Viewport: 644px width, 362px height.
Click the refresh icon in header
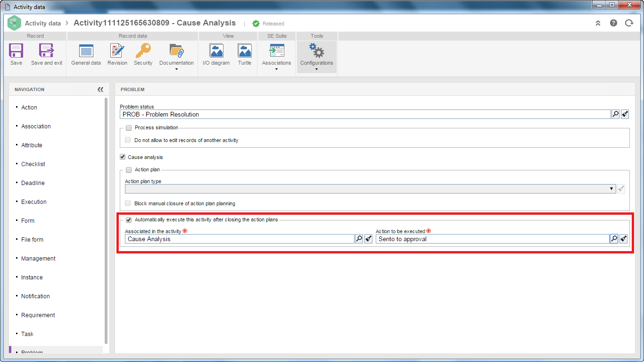point(628,23)
